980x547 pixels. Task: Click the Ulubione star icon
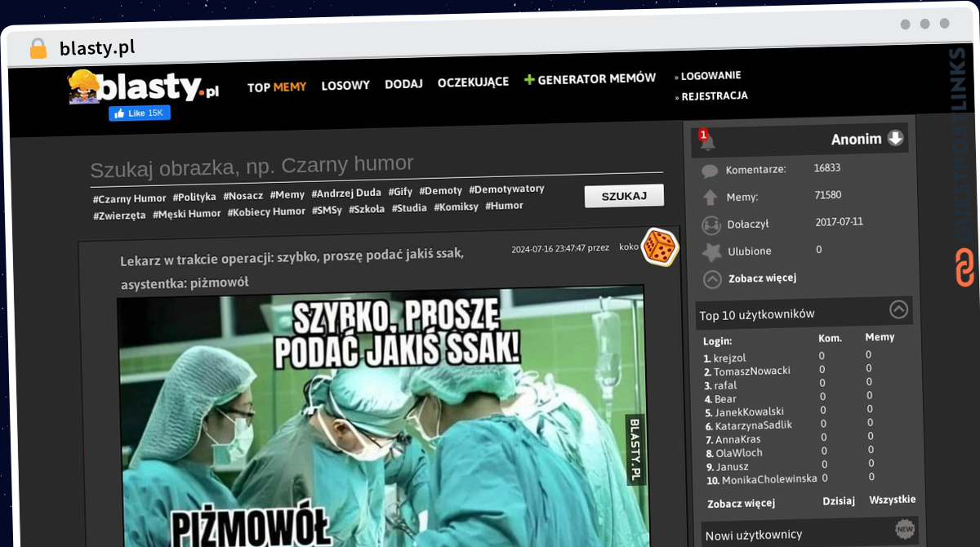point(711,251)
